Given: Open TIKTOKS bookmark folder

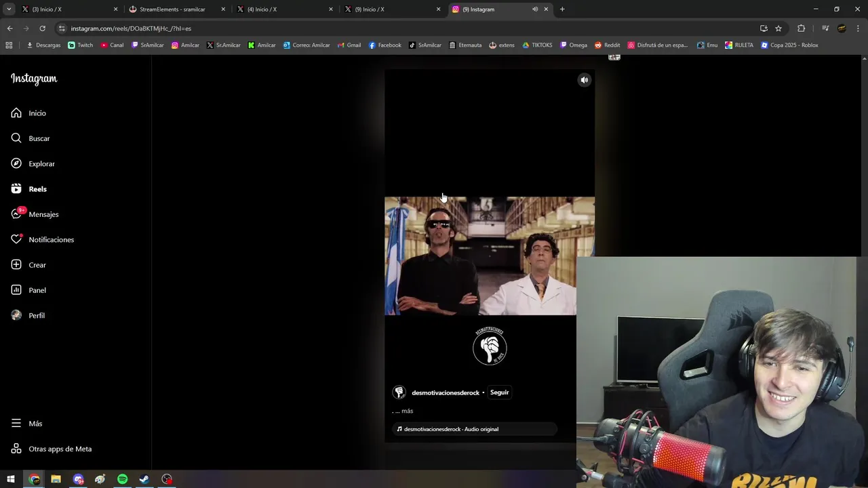Looking at the screenshot, I should 537,45.
